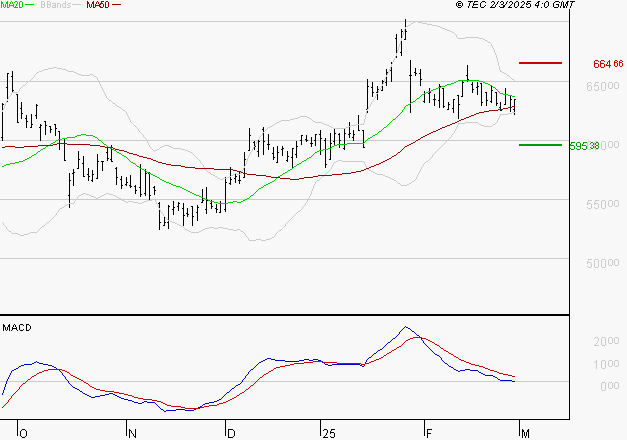Click the 10.00 MACD axis label

tap(606, 364)
